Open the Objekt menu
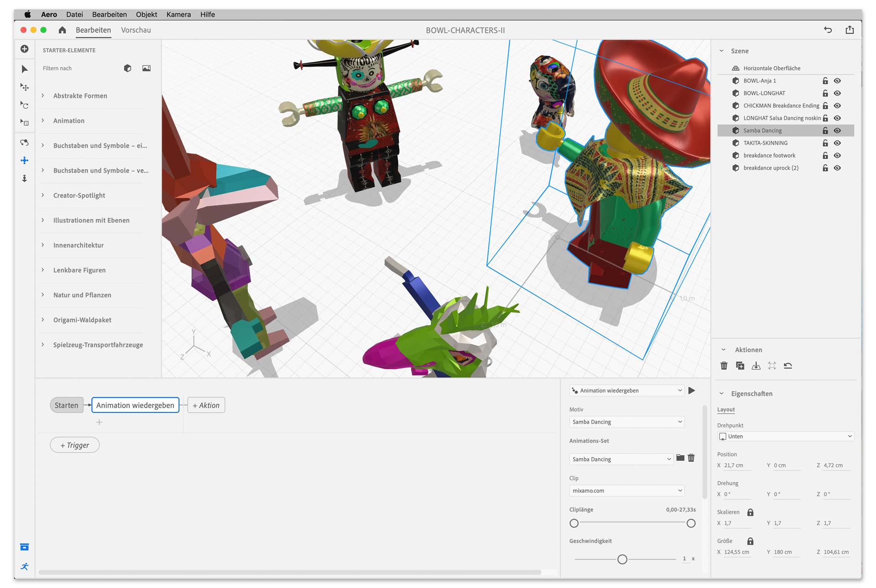This screenshot has height=588, width=876. click(x=146, y=14)
